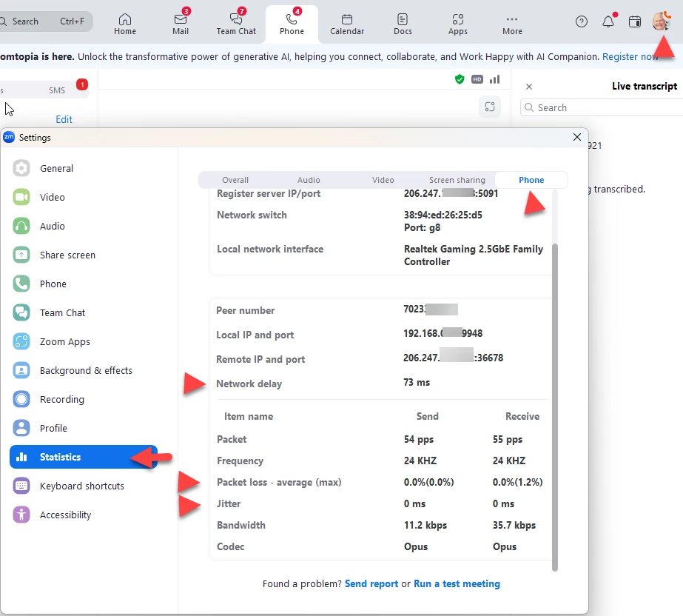
Task: Open Share screen settings
Action: [x=83, y=255]
